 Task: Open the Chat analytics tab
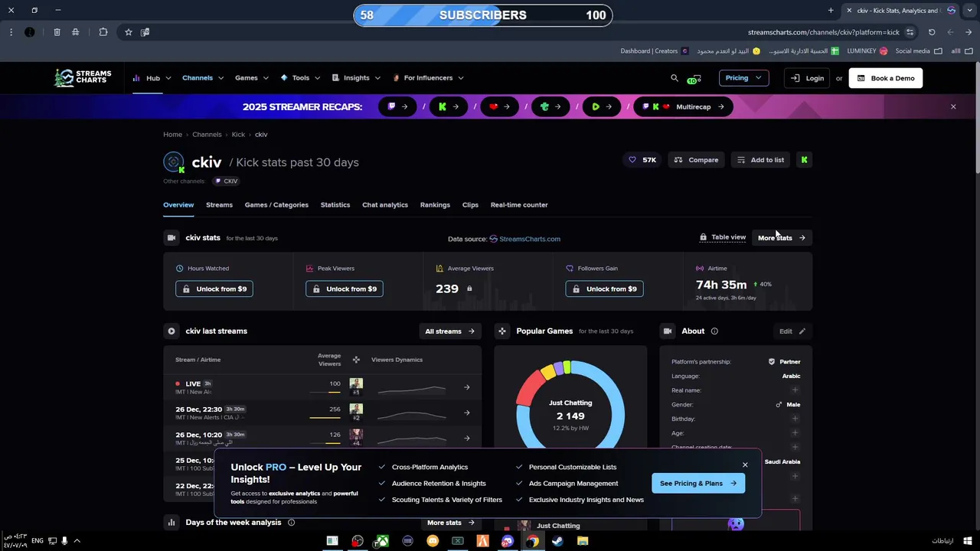tap(385, 205)
